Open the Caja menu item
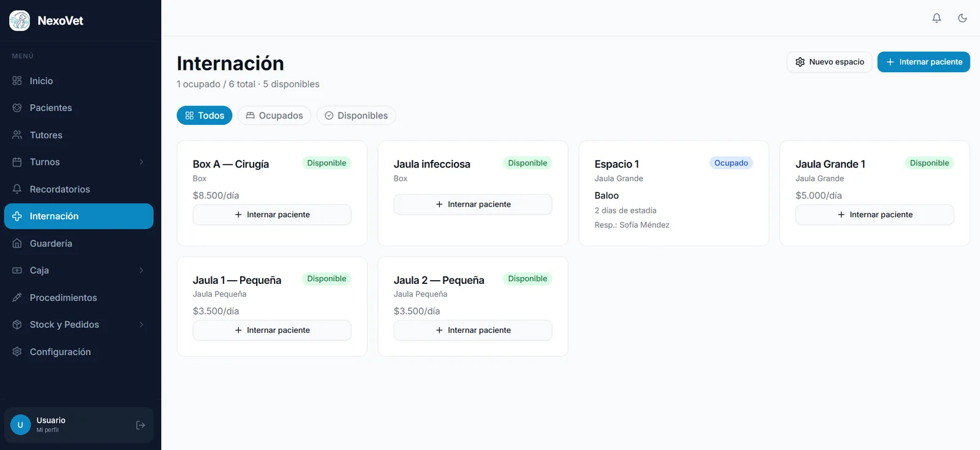The height and width of the screenshot is (450, 980). 78,270
